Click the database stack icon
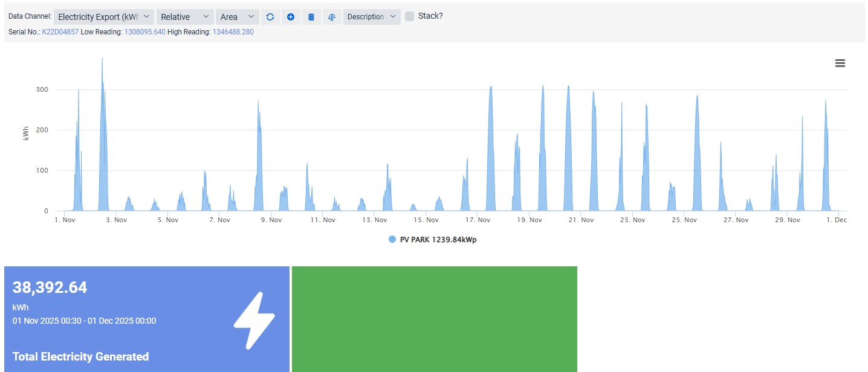Screen dimensions: 868x372 click(x=311, y=17)
